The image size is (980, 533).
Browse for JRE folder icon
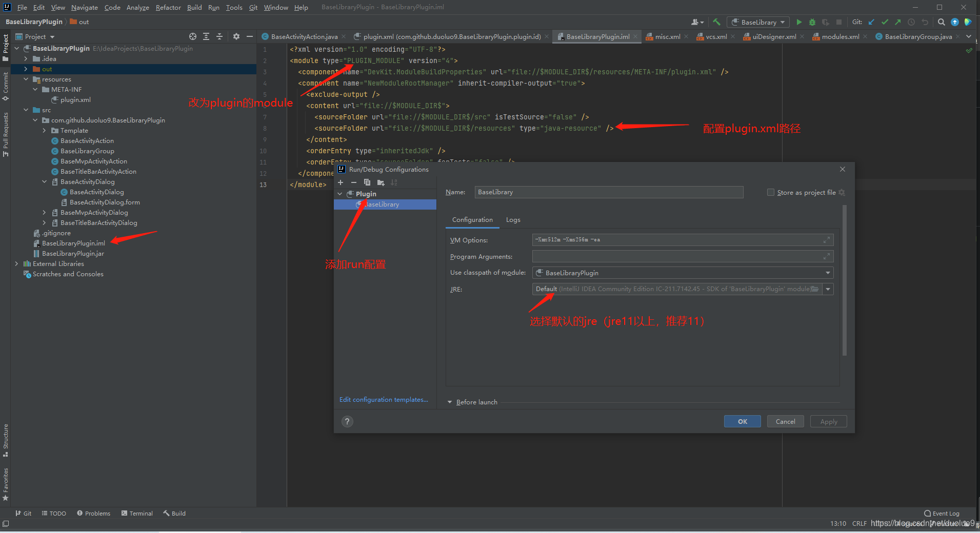point(815,289)
